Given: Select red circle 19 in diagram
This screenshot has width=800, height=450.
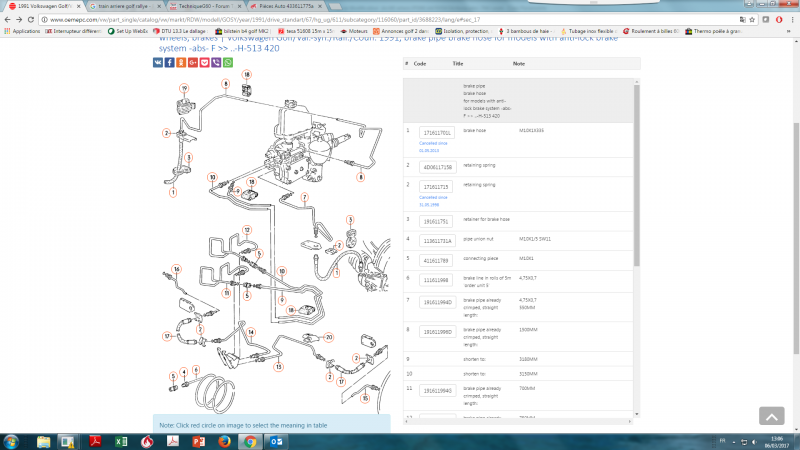Looking at the screenshot, I should click(x=184, y=88).
